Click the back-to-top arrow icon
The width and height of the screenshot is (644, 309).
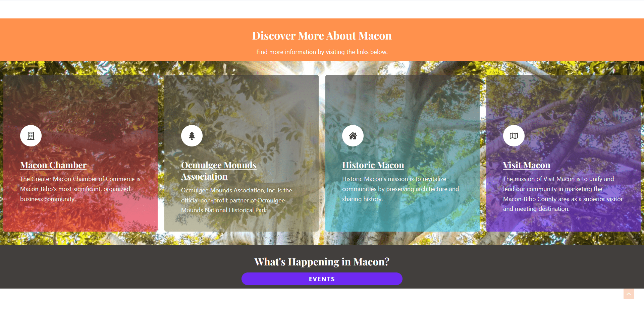(x=629, y=294)
